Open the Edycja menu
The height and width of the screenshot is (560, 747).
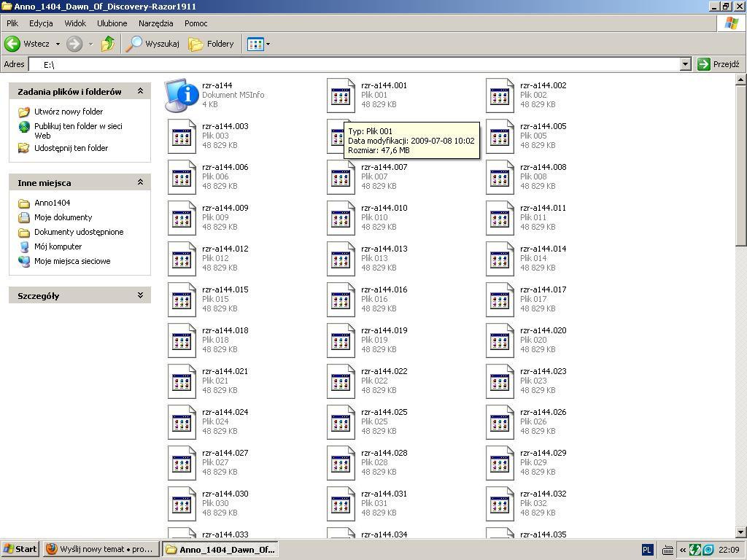coord(41,23)
